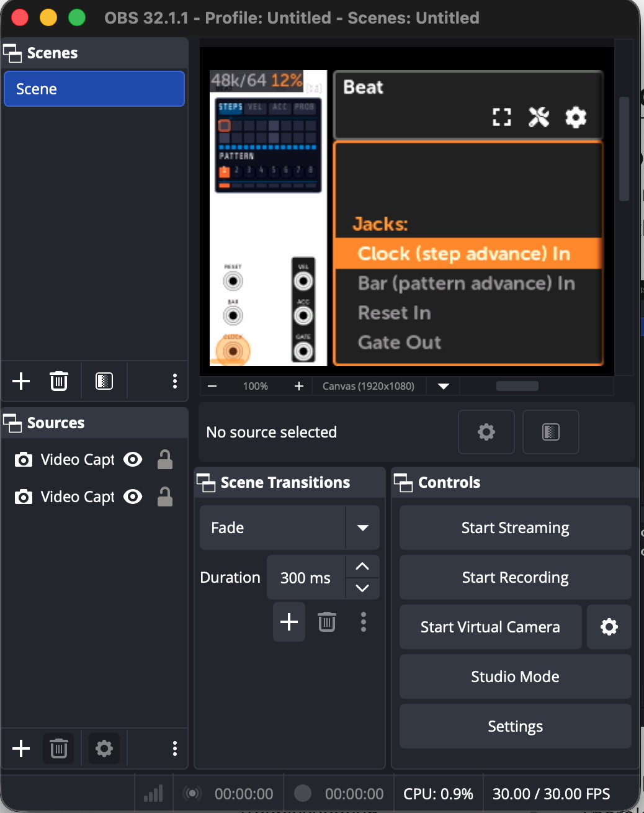Click tools icon in Beat preview header
This screenshot has width=644, height=813.
point(539,117)
